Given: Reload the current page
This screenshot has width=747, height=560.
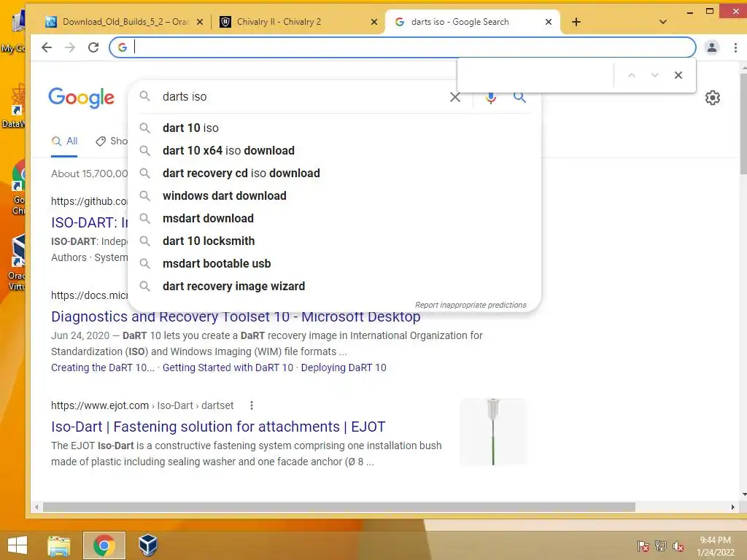Looking at the screenshot, I should pos(93,47).
